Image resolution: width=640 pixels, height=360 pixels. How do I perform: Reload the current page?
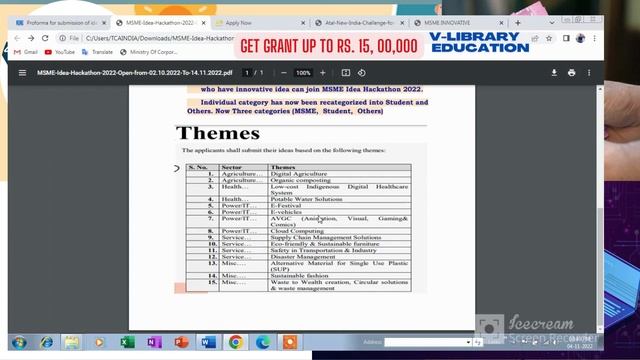tap(45, 38)
